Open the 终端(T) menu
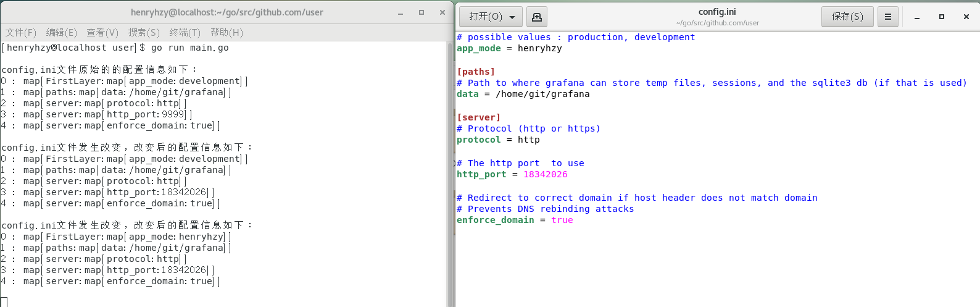 click(x=185, y=33)
